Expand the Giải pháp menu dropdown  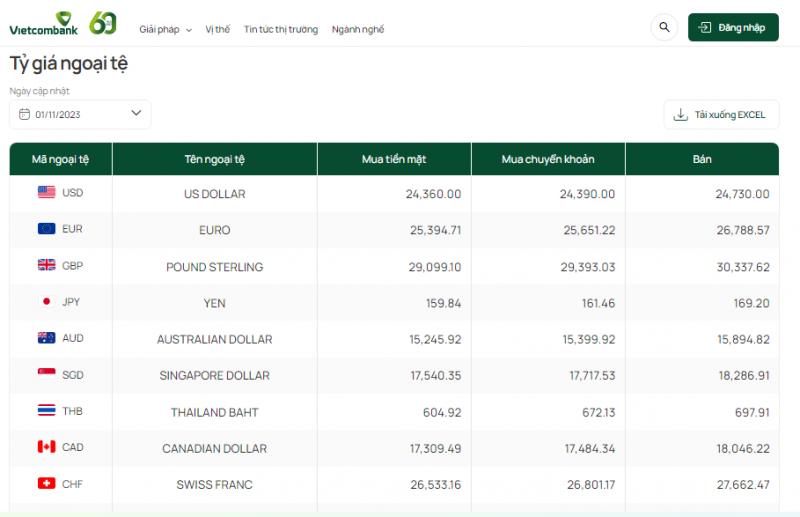pos(165,30)
